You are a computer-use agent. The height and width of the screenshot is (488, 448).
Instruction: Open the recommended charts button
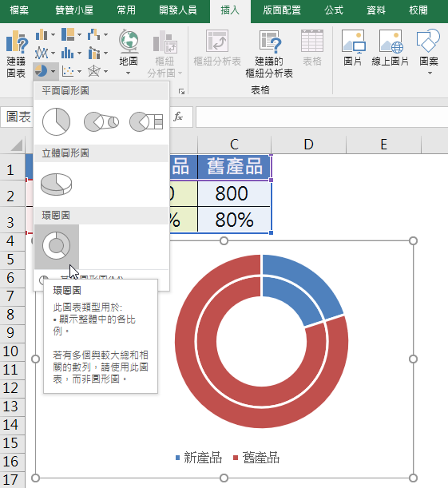tap(16, 54)
